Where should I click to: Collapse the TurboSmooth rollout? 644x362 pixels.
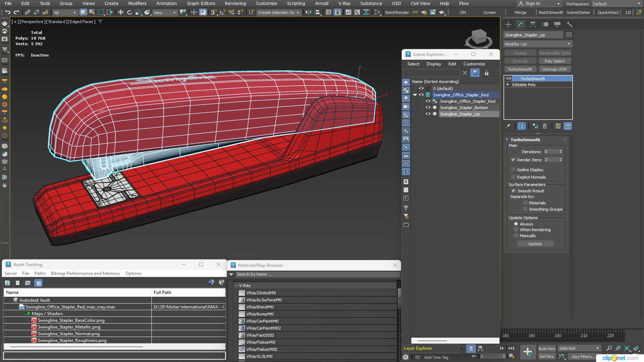tap(507, 139)
